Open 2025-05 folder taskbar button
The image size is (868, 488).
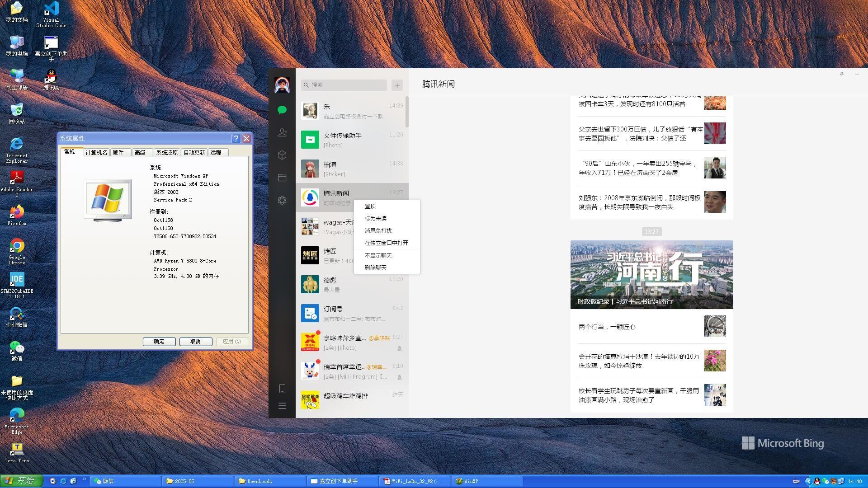click(197, 481)
